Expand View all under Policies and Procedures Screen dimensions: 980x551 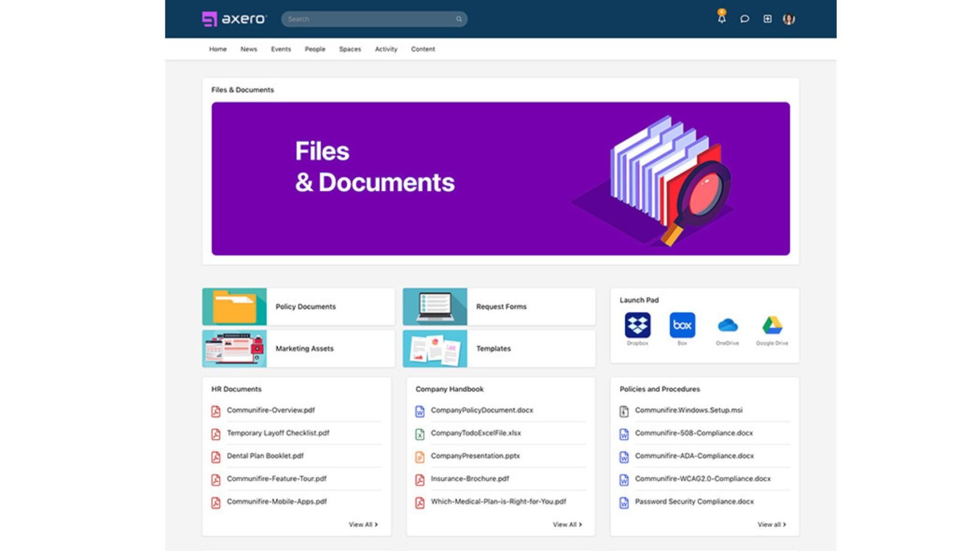771,524
